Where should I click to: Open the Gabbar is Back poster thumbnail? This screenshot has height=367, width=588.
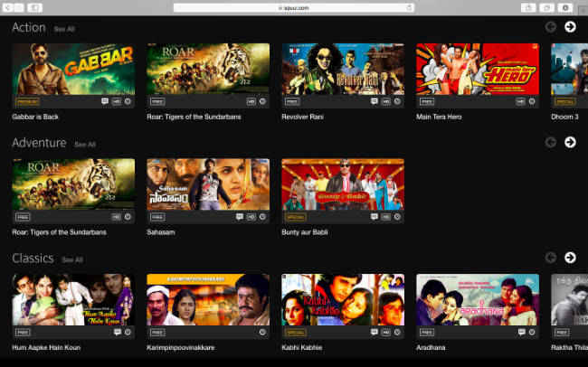click(x=73, y=69)
